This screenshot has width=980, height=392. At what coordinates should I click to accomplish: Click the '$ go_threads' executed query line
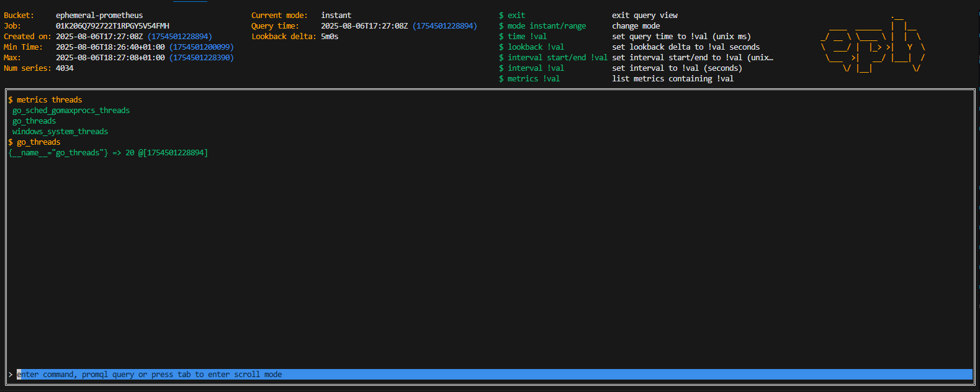tap(35, 142)
